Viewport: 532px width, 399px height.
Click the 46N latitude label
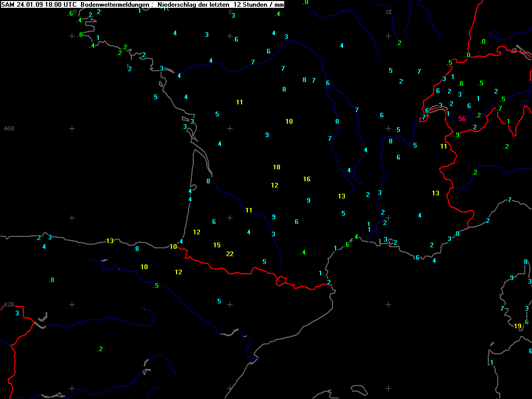click(9, 128)
